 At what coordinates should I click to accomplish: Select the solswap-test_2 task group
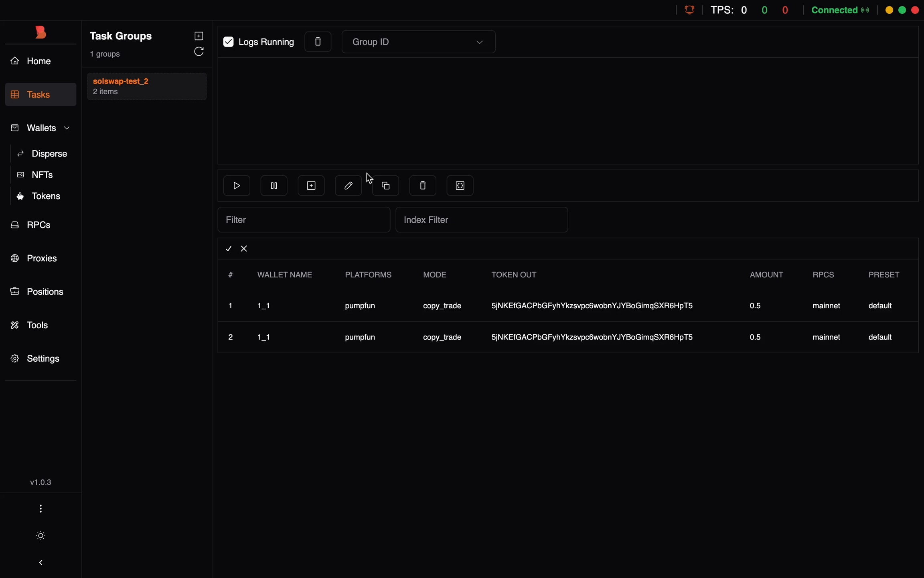(146, 86)
